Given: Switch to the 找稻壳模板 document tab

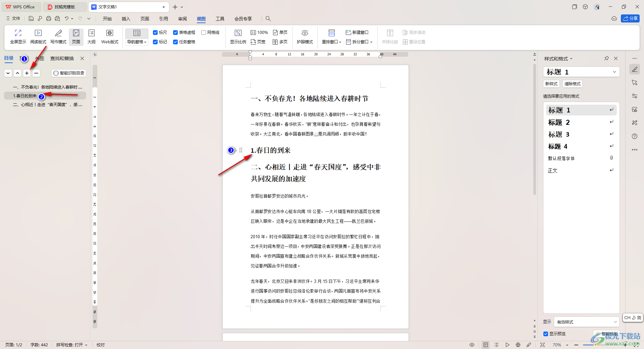Looking at the screenshot, I should click(65, 7).
